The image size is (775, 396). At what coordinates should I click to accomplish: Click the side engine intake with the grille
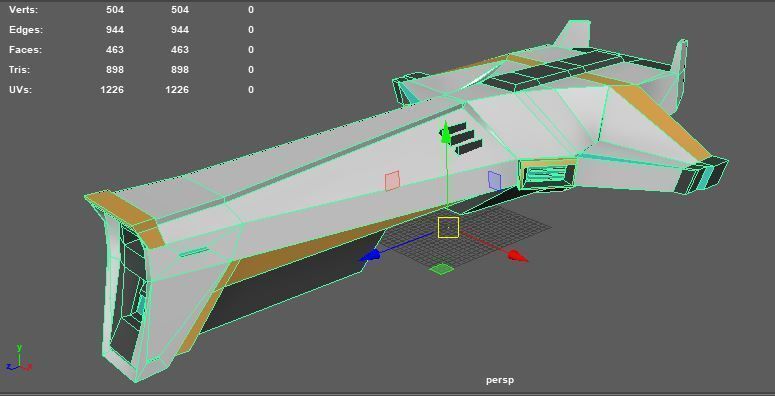click(547, 174)
